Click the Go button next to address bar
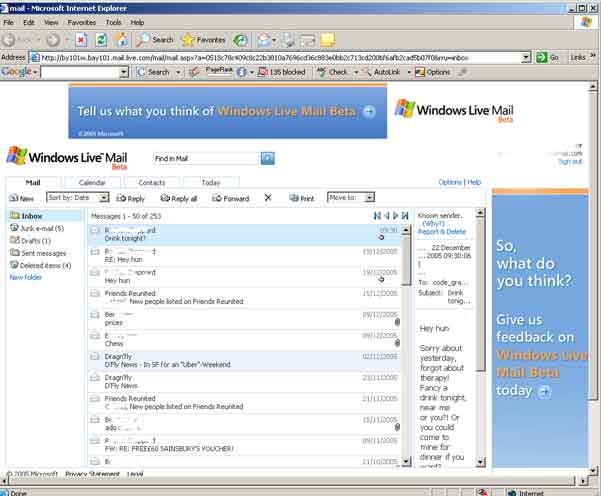 pyautogui.click(x=547, y=57)
